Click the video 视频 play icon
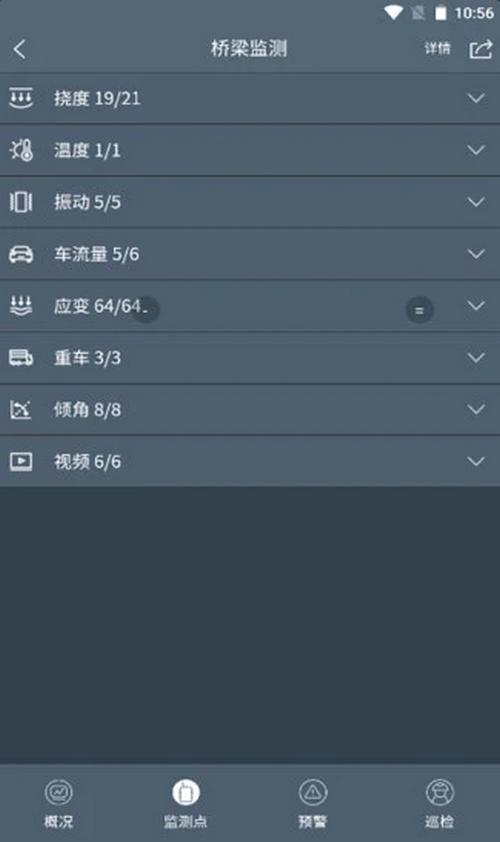500x842 pixels. (21, 461)
